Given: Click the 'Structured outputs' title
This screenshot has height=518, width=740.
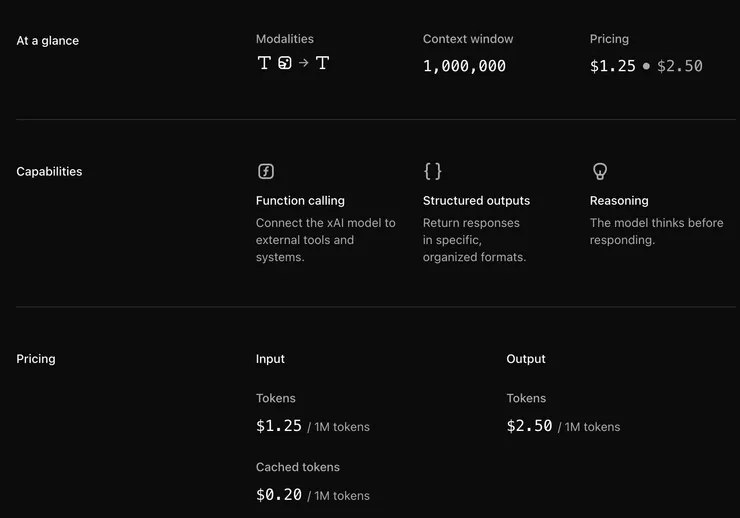Looking at the screenshot, I should tap(476, 201).
